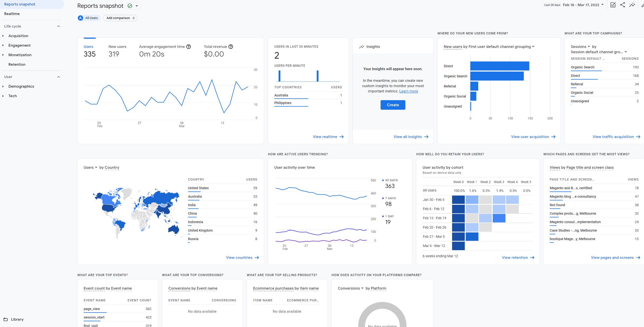Viewport: 644px width, 327px height.
Task: Click View pages and screens link
Action: pyautogui.click(x=615, y=258)
